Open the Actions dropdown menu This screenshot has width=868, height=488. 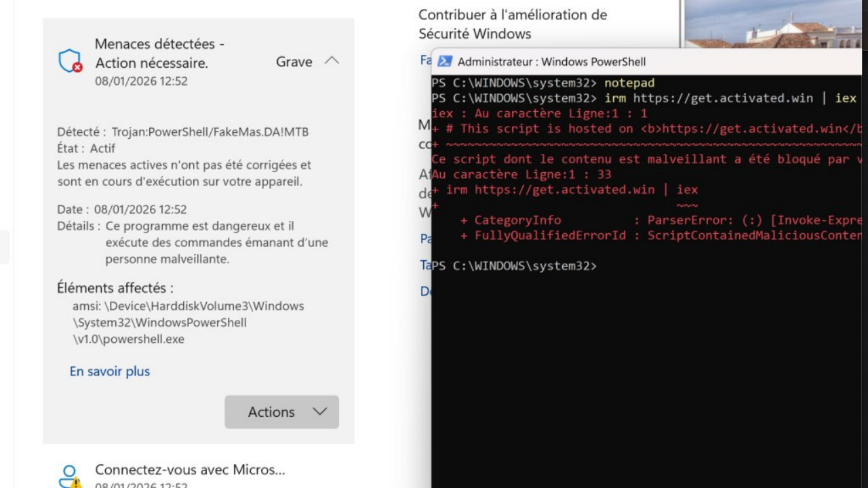(x=281, y=412)
